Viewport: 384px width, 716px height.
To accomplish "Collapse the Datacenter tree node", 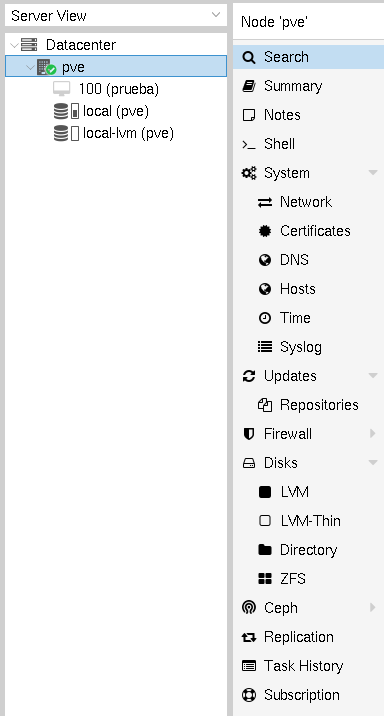I will [x=14, y=45].
